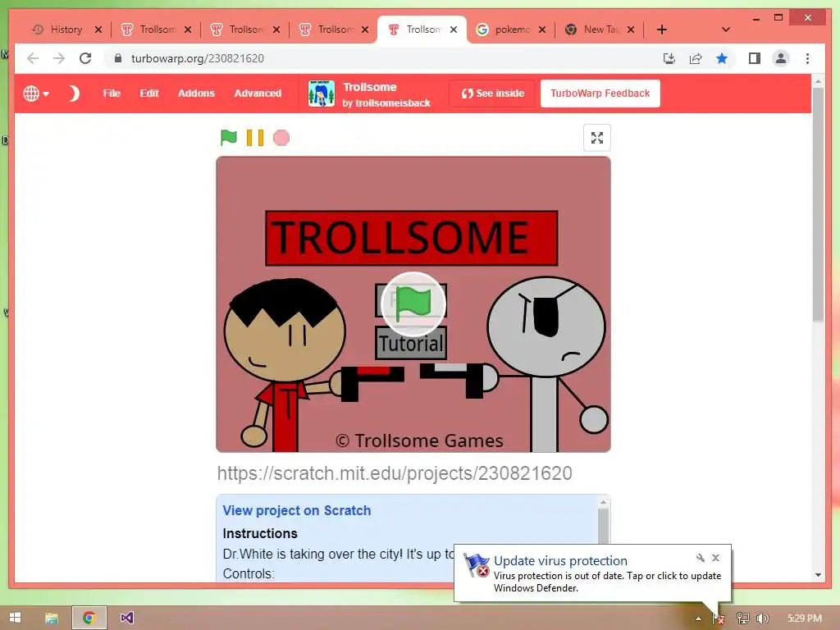This screenshot has height=630, width=840.
Task: Open the Update virus protection notification
Action: (592, 573)
